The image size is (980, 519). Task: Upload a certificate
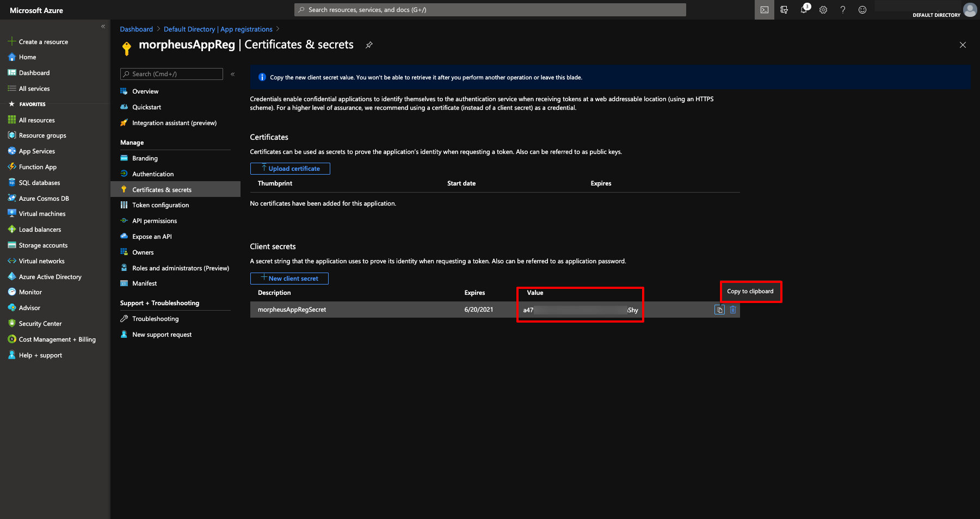point(290,168)
